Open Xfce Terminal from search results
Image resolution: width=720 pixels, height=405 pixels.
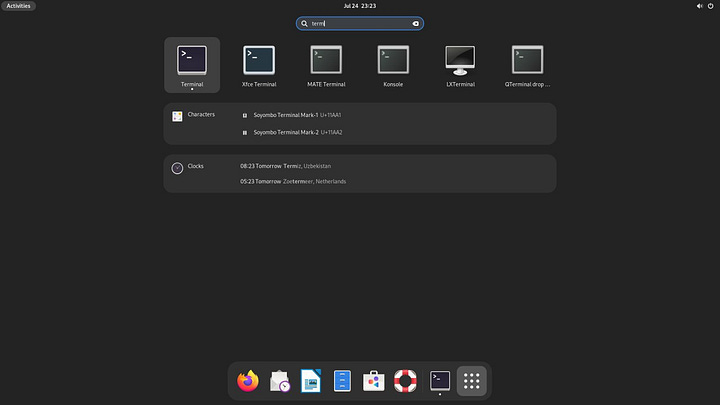(x=259, y=65)
